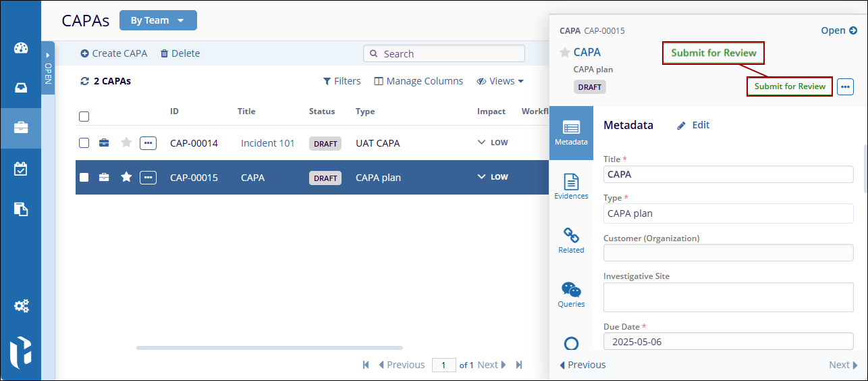Click the Create CAPA button
This screenshot has width=868, height=381.
click(x=113, y=53)
